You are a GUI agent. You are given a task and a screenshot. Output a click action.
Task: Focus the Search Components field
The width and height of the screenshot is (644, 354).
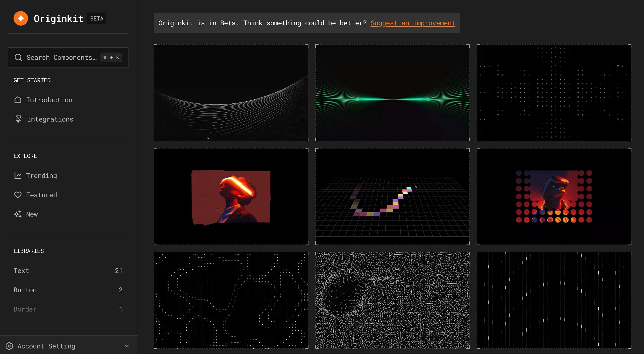coord(68,57)
